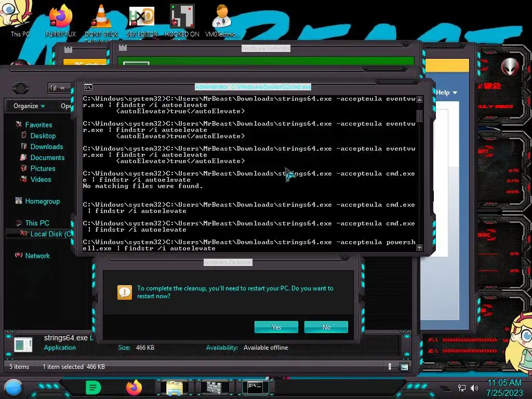Open the Organize dropdown in File Explorer
532x399 pixels.
click(x=29, y=106)
